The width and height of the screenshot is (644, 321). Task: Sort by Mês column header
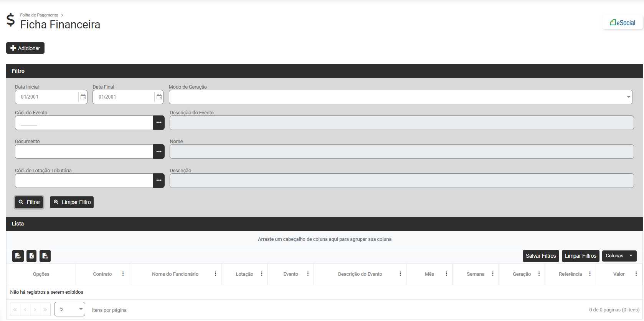click(x=429, y=274)
